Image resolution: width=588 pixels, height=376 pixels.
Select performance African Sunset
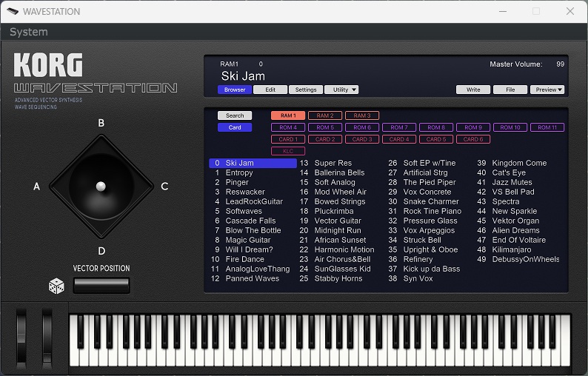pyautogui.click(x=340, y=240)
